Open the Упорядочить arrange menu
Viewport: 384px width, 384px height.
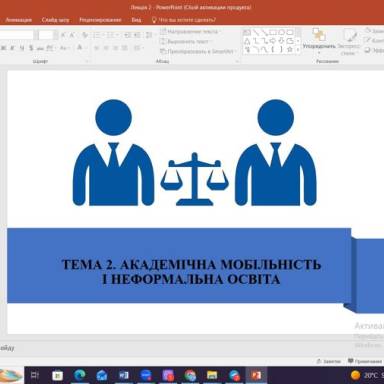pos(319,41)
